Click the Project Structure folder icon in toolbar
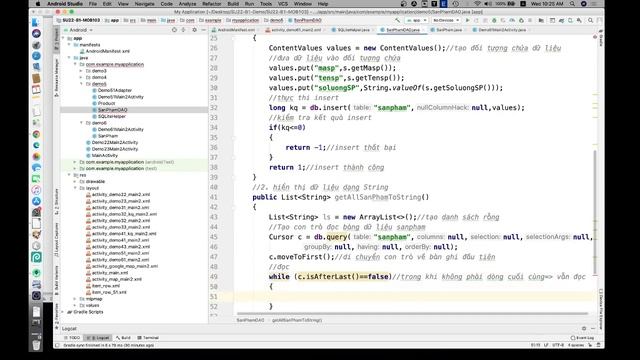640x360 pixels. pyautogui.click(x=541, y=20)
